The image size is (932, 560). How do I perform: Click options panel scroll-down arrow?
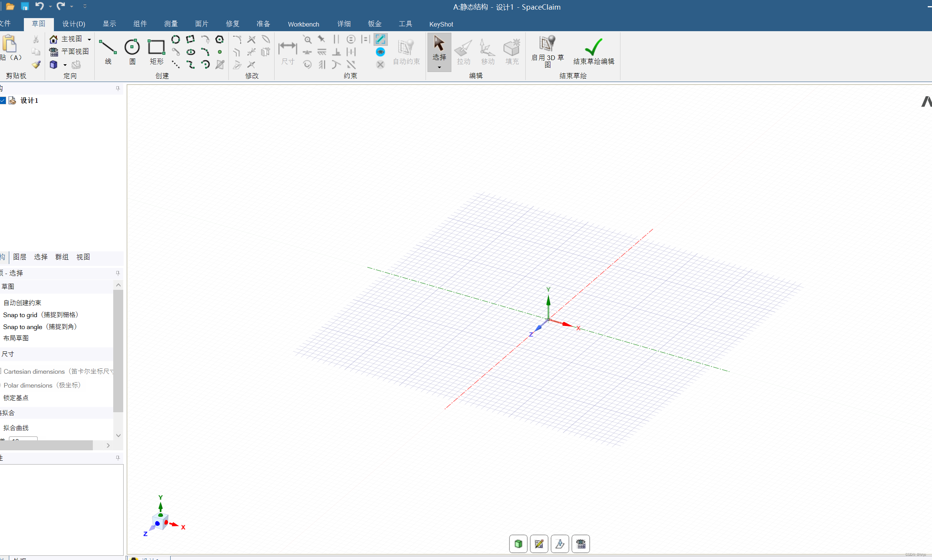pyautogui.click(x=118, y=435)
